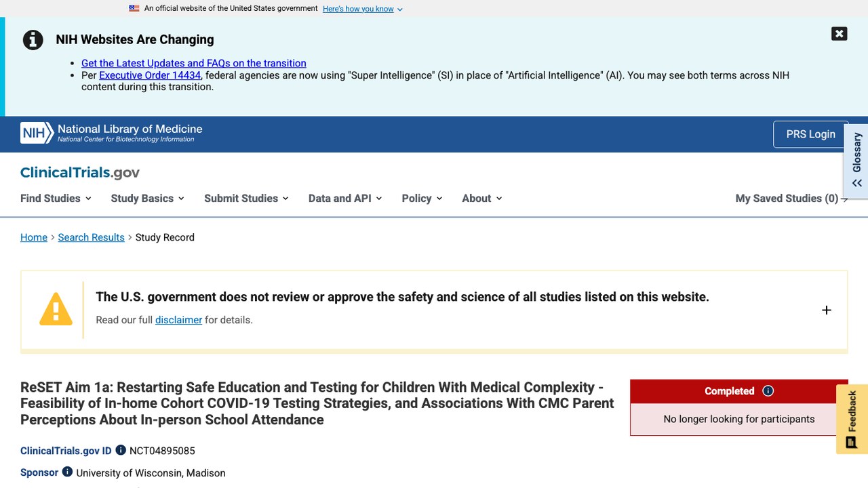This screenshot has width=868, height=488.
Task: Open My Saved Studies (0)
Action: coord(791,199)
